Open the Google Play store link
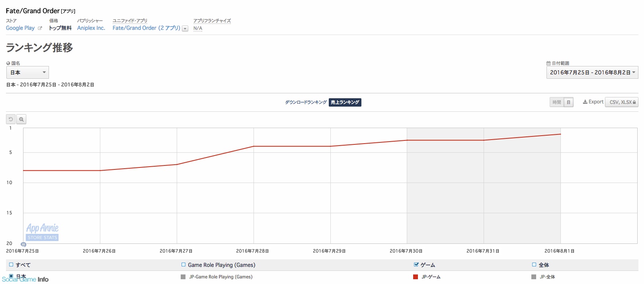The width and height of the screenshot is (644, 284). point(20,28)
